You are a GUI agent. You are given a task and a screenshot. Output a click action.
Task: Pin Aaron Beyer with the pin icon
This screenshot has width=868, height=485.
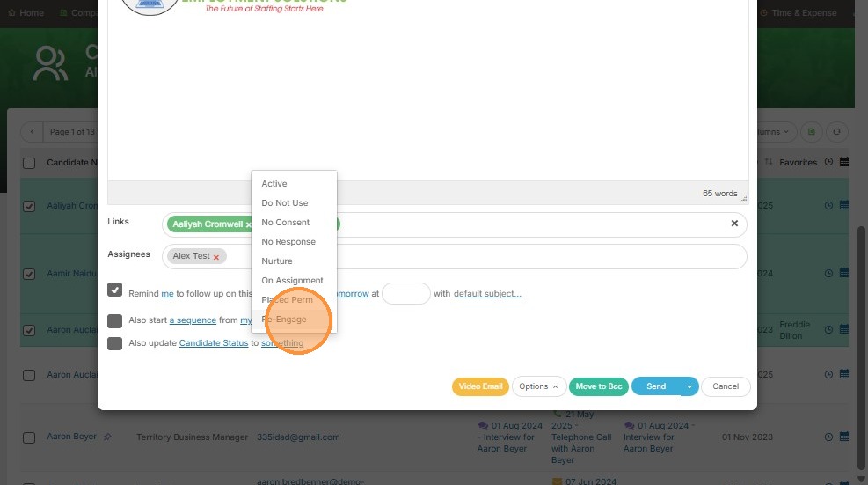[107, 437]
